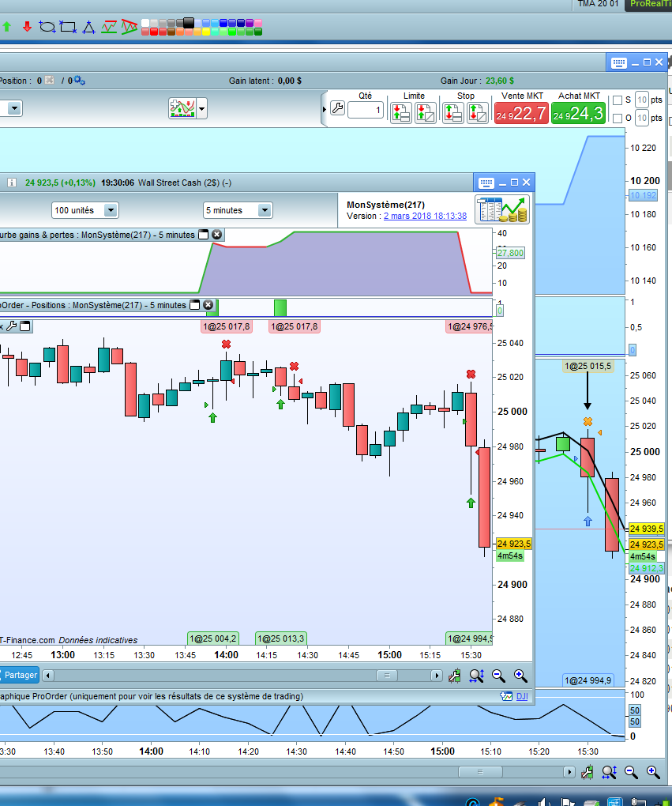Click the O points input field
The height and width of the screenshot is (806, 672).
click(x=642, y=119)
